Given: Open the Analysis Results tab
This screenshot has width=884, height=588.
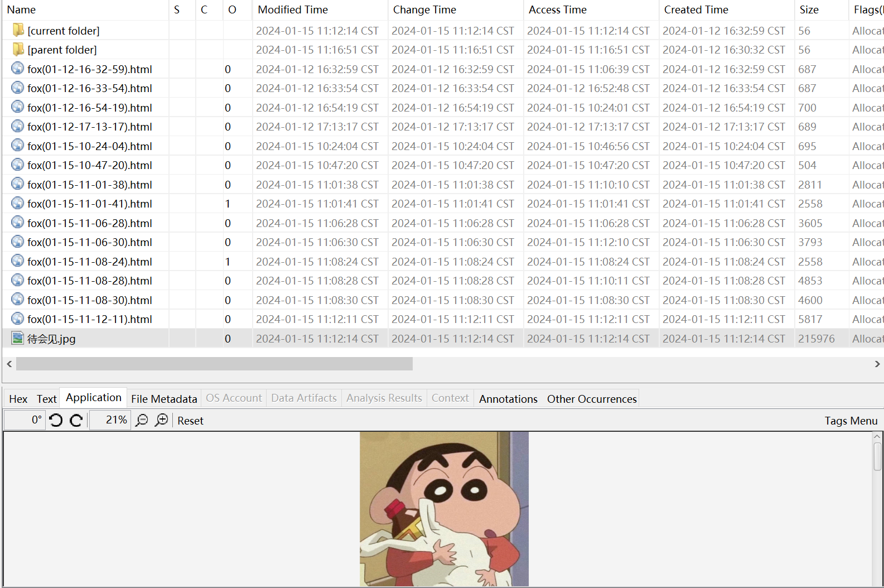Looking at the screenshot, I should [384, 398].
